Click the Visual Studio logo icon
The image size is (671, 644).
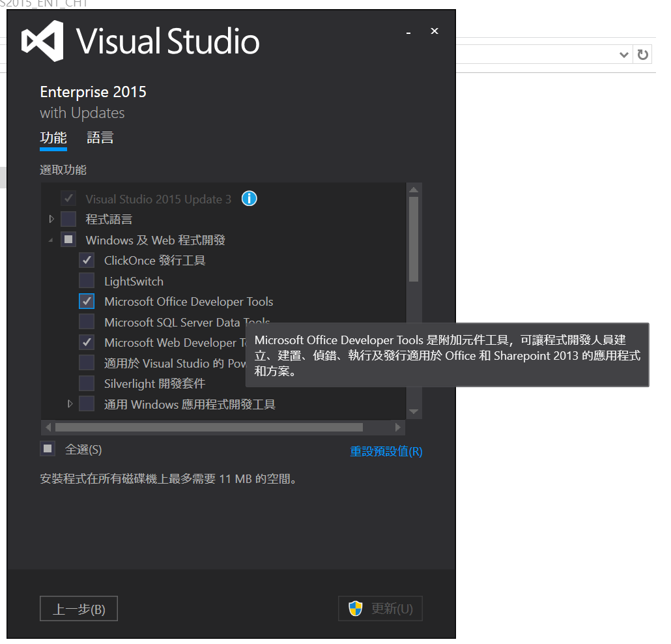click(x=42, y=40)
